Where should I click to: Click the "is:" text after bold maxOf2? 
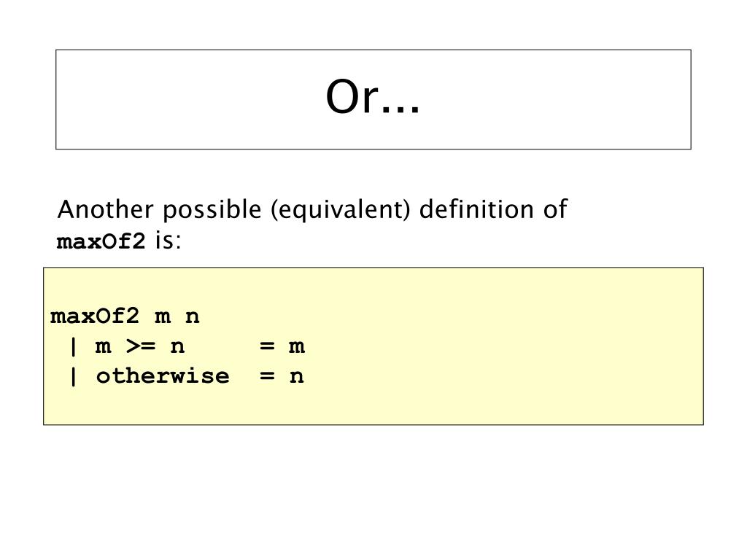tap(167, 241)
